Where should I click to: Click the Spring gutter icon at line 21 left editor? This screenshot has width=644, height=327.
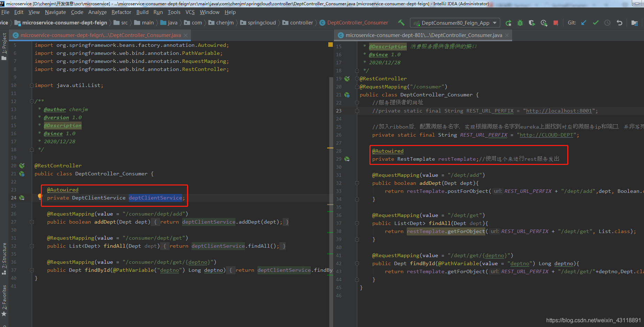[x=22, y=174]
